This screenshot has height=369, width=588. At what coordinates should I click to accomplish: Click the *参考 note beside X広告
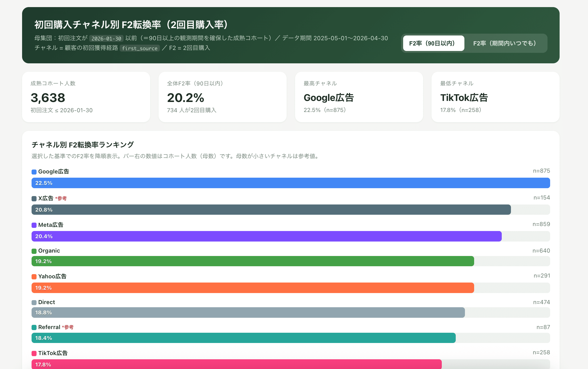[61, 199]
